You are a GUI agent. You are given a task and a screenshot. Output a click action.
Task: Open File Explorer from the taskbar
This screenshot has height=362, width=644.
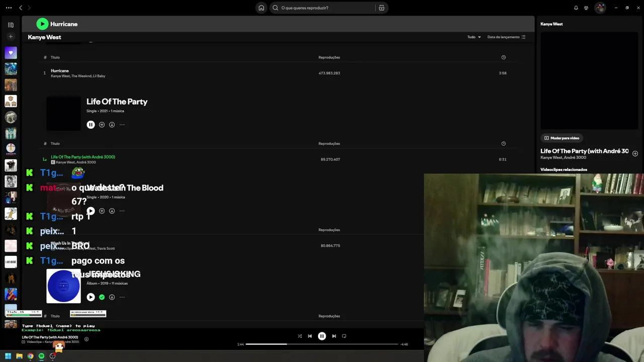[x=19, y=356]
